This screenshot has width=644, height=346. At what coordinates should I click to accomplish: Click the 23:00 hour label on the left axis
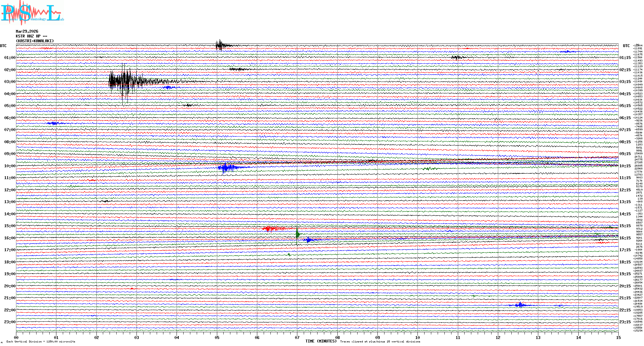(10, 322)
